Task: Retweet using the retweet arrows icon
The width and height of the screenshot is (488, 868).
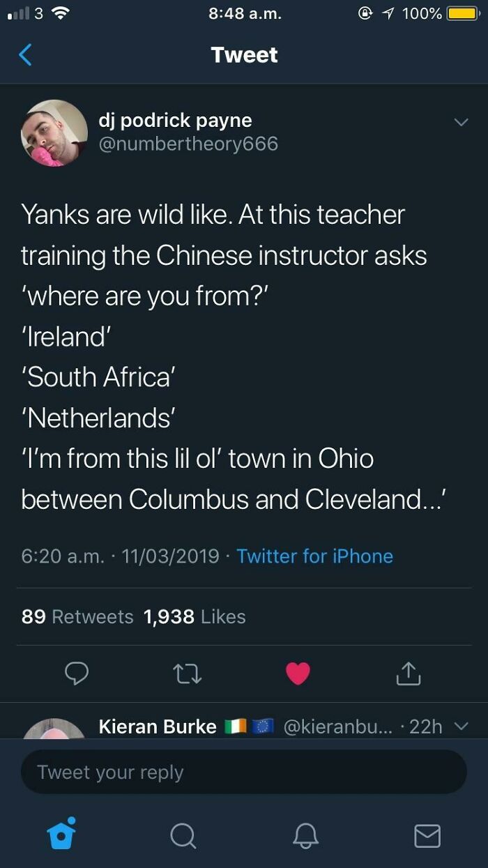Action: click(x=188, y=673)
